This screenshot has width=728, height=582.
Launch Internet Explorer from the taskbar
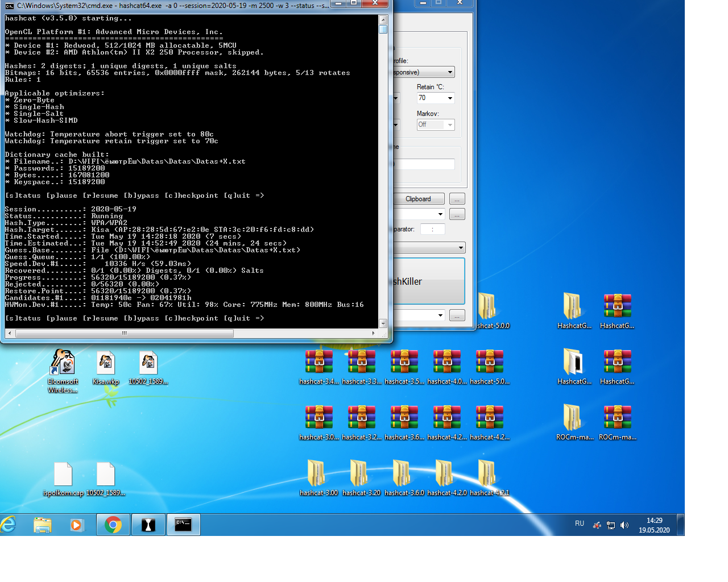pyautogui.click(x=9, y=525)
